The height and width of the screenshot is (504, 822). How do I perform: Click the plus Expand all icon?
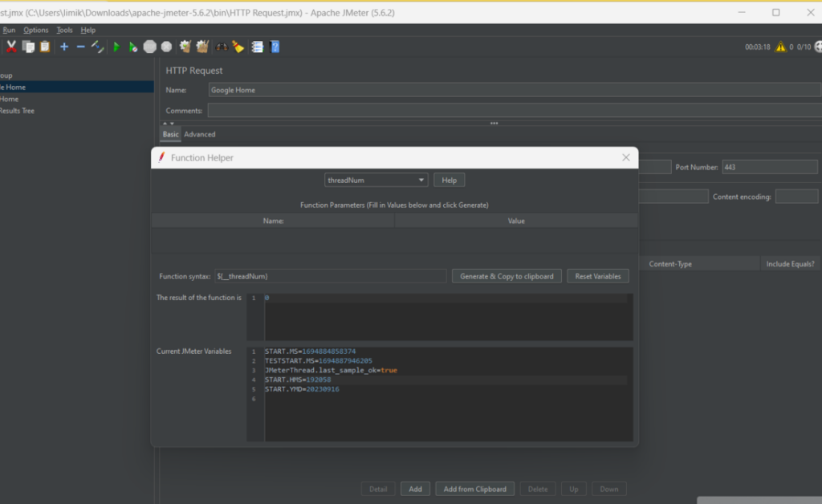pyautogui.click(x=64, y=47)
